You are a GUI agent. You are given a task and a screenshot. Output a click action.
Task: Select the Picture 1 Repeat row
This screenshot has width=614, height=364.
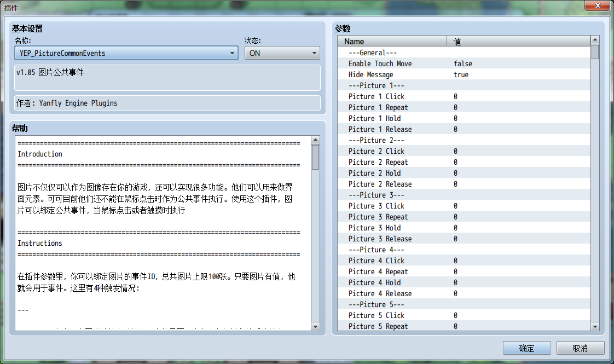tap(464, 107)
